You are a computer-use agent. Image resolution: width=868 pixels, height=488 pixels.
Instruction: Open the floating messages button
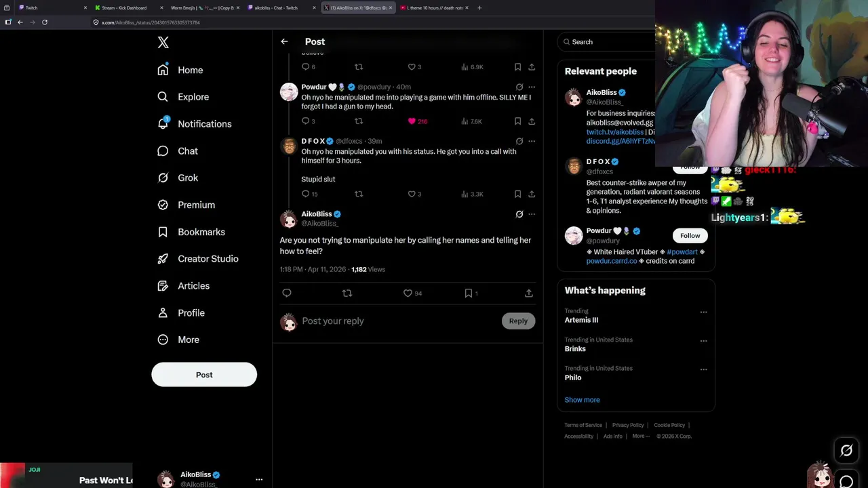click(846, 481)
